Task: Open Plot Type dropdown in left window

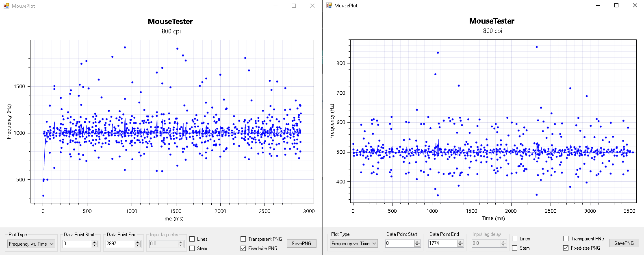Action: [31, 244]
